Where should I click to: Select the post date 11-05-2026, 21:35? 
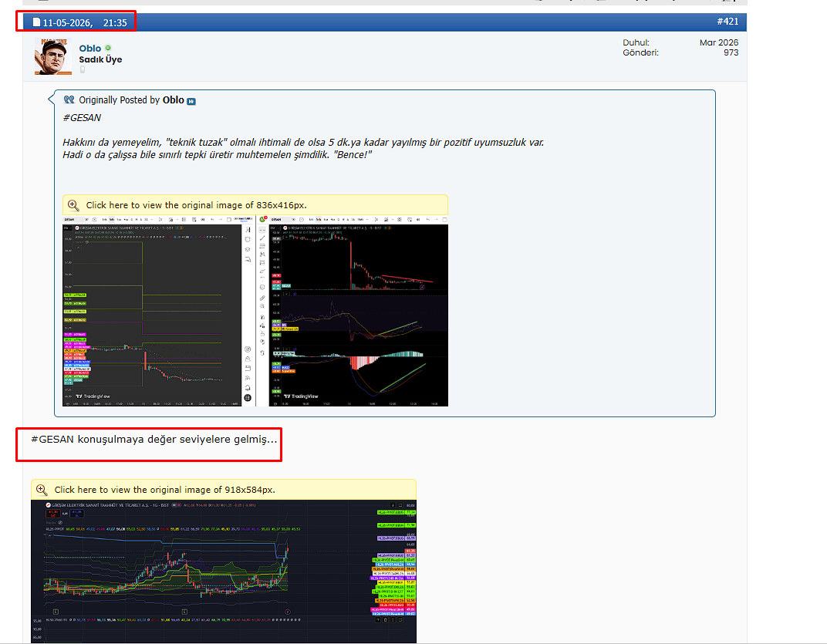click(x=85, y=22)
